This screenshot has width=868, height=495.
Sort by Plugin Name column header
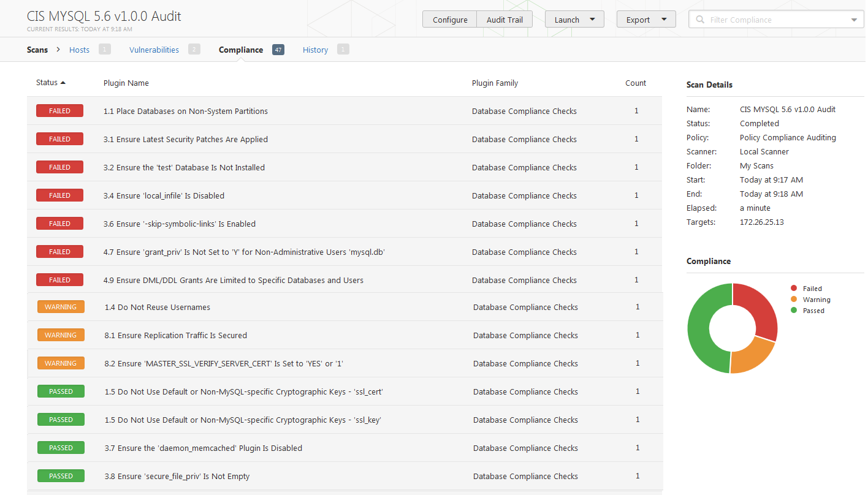(126, 83)
